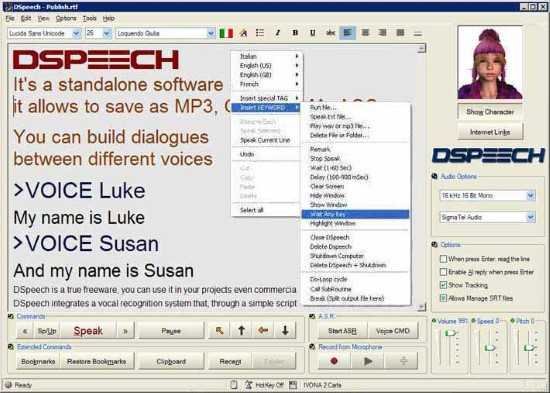The height and width of the screenshot is (393, 550).
Task: Click the Speed slider handle
Action: coord(489,348)
